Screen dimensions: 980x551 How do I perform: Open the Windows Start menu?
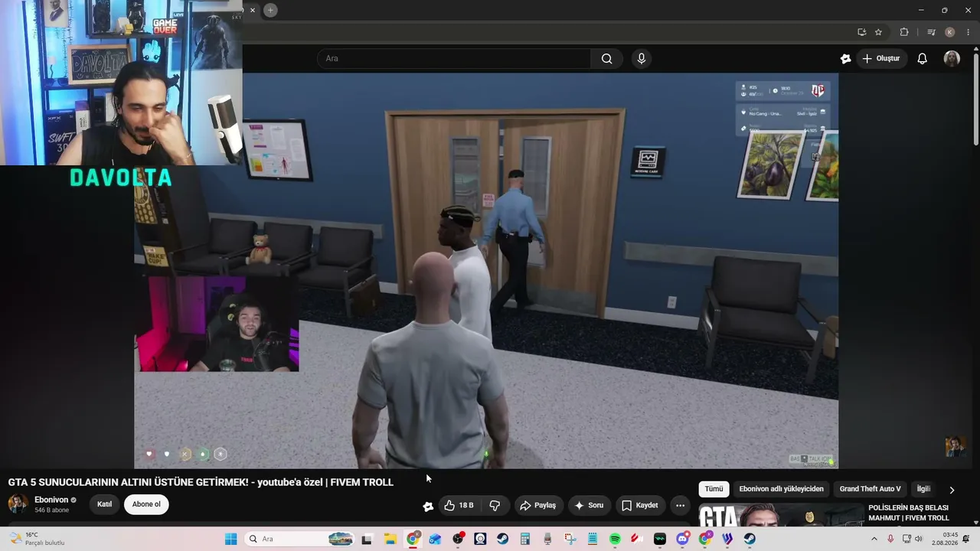[230, 539]
